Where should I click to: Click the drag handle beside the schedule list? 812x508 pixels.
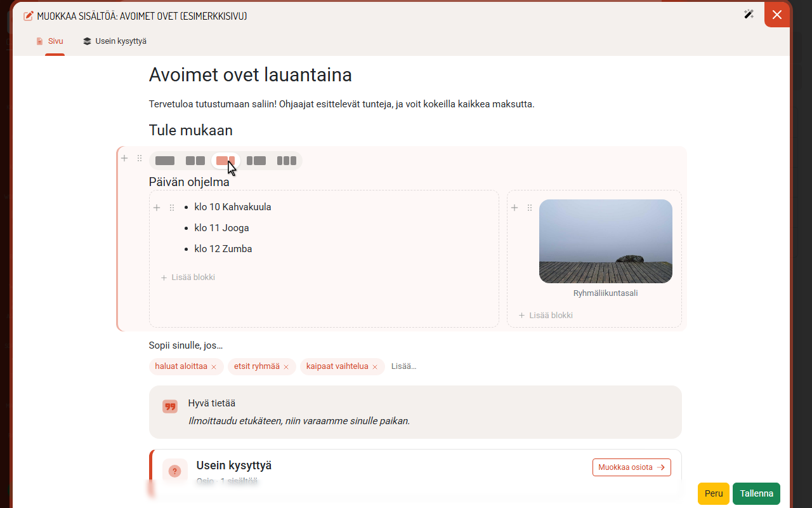point(172,208)
